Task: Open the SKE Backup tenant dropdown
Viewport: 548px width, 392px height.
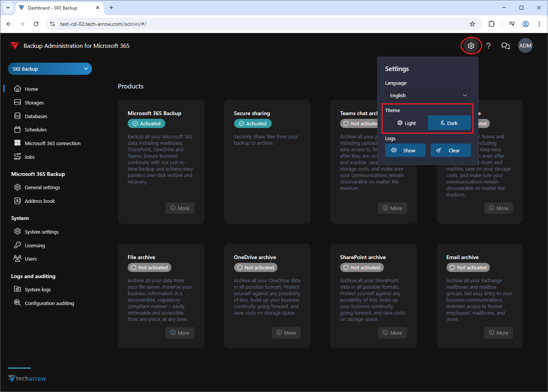Action: click(50, 69)
